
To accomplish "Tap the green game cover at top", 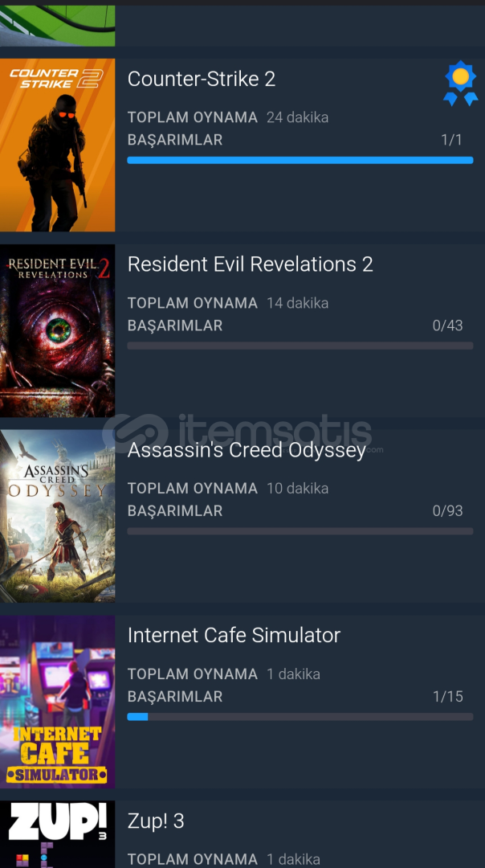I will tap(58, 26).
